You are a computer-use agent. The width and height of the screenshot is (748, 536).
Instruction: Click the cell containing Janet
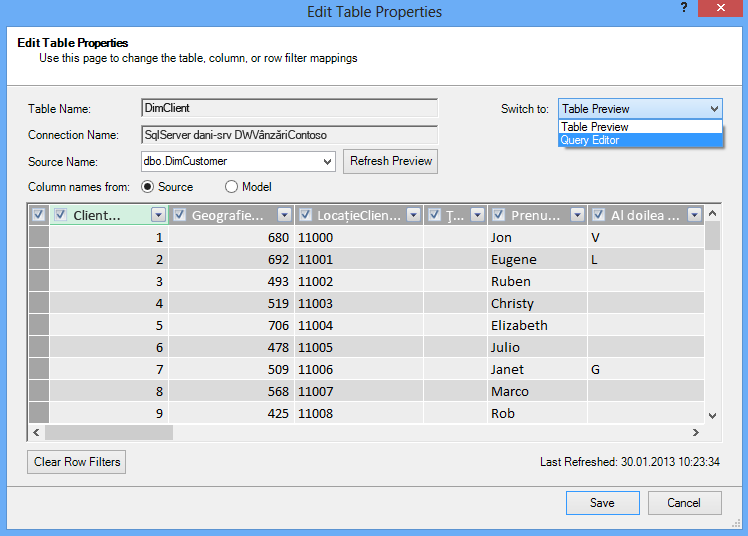click(537, 369)
